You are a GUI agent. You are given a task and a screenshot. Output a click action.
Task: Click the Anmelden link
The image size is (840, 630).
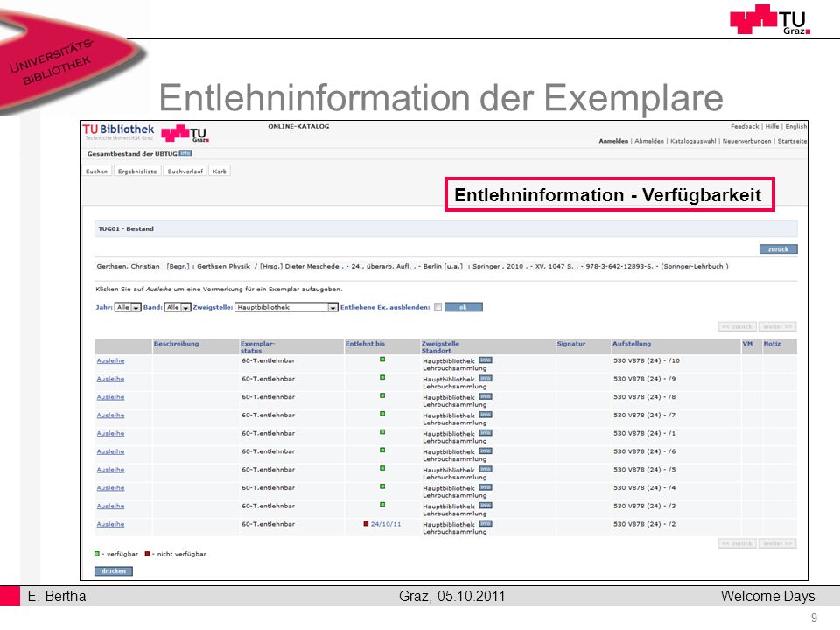pyautogui.click(x=613, y=141)
